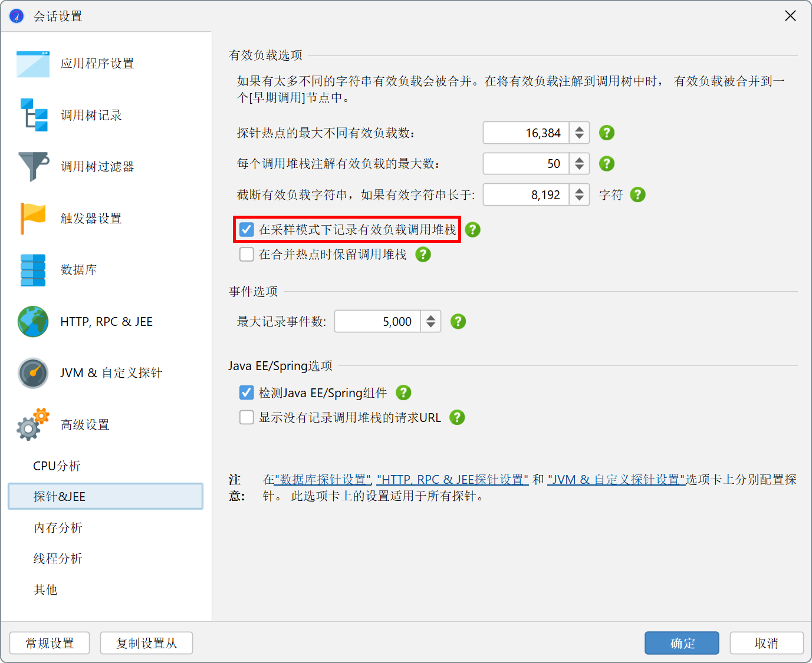Viewport: 812px width, 663px height.
Task: Select 触发器设置 flag icon
Action: [x=33, y=218]
